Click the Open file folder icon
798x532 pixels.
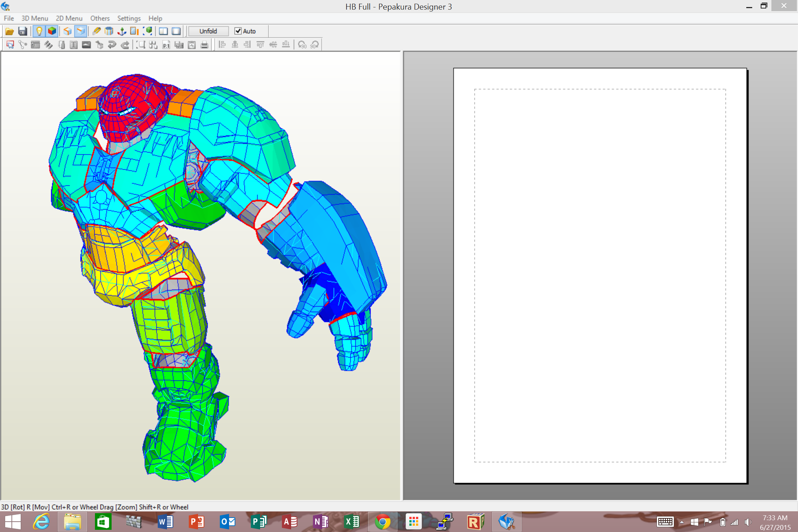10,31
